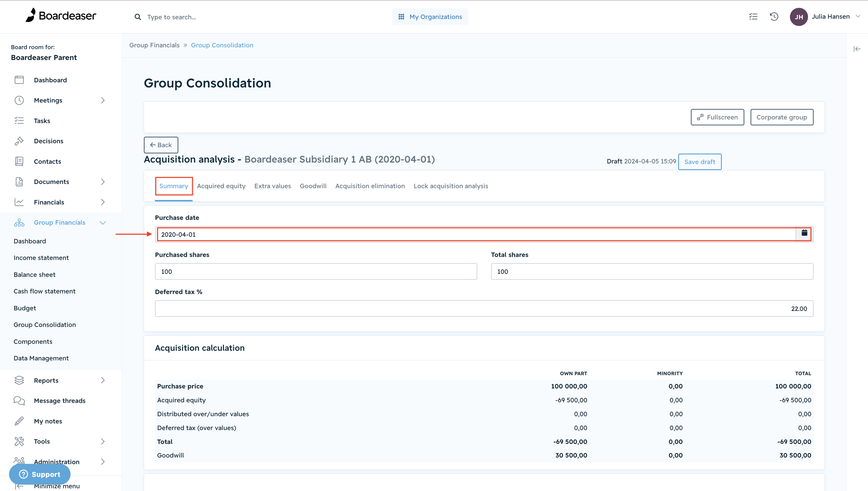The height and width of the screenshot is (491, 868).
Task: Click the Corporate group button
Action: click(x=782, y=117)
